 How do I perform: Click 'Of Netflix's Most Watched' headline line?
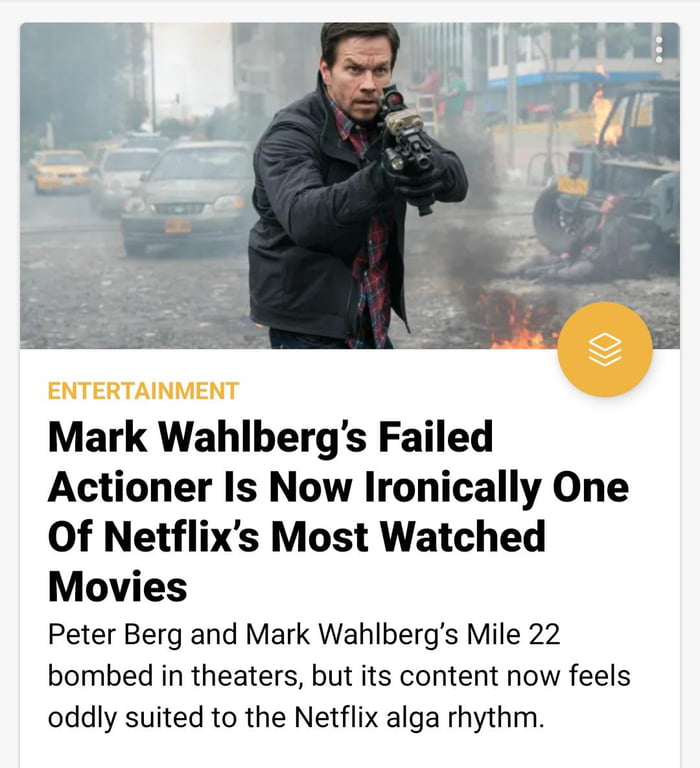[296, 536]
